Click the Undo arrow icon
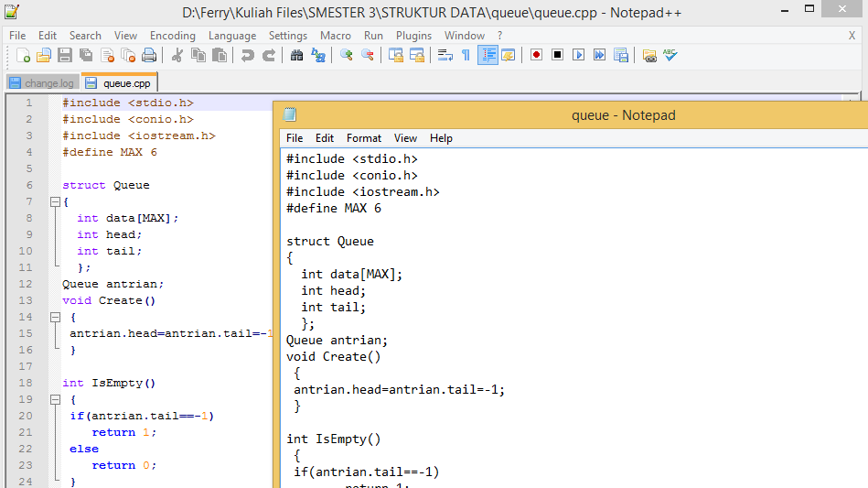Screen dimensions: 868x488 [248, 55]
